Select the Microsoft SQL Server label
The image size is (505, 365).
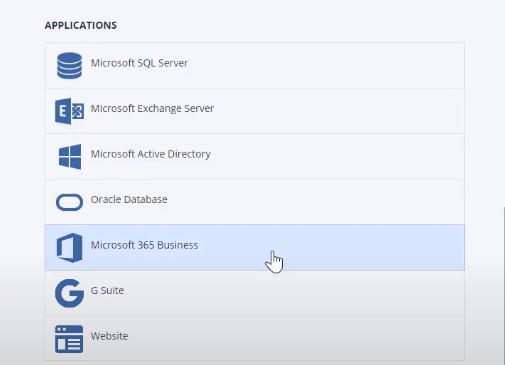coord(139,63)
